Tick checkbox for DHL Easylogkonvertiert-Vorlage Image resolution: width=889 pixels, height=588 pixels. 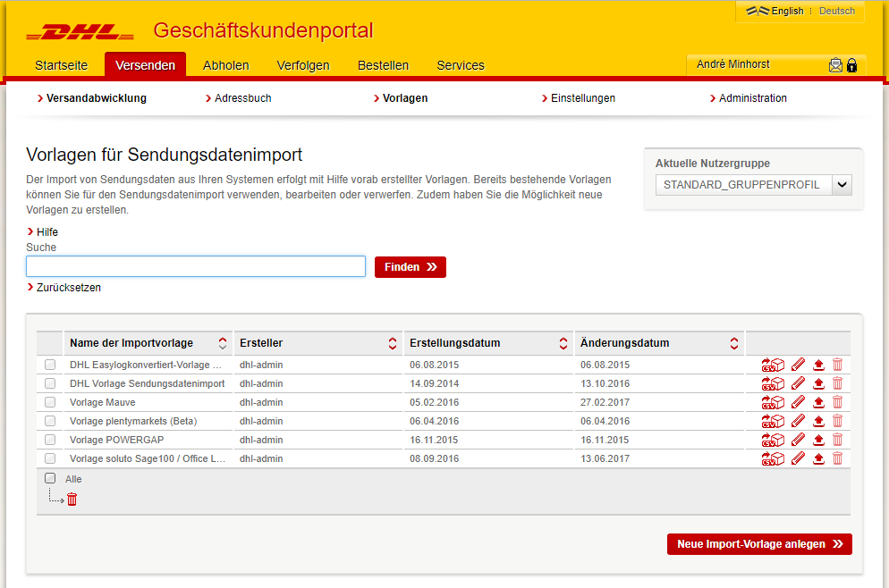pyautogui.click(x=50, y=365)
